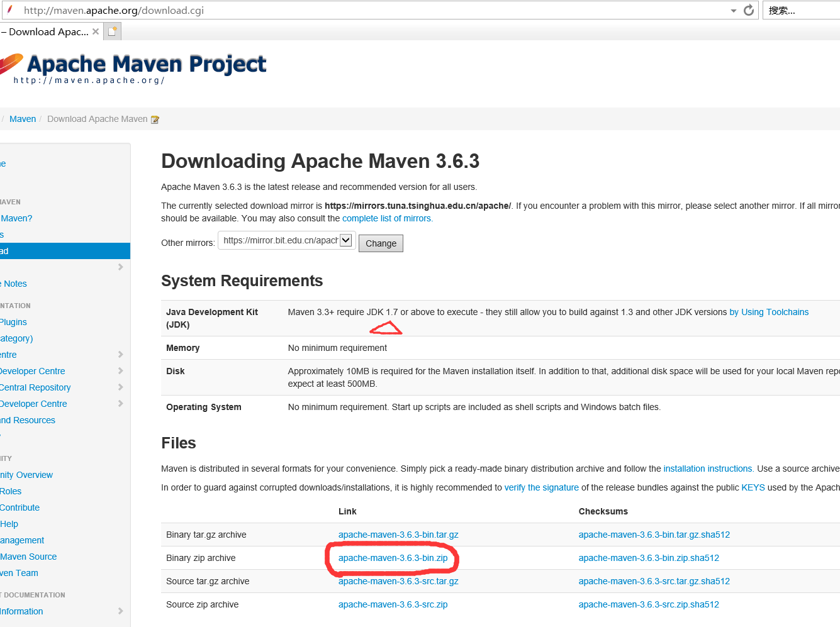The image size is (840, 627).
Task: Open Contribute sidebar link
Action: click(x=20, y=508)
